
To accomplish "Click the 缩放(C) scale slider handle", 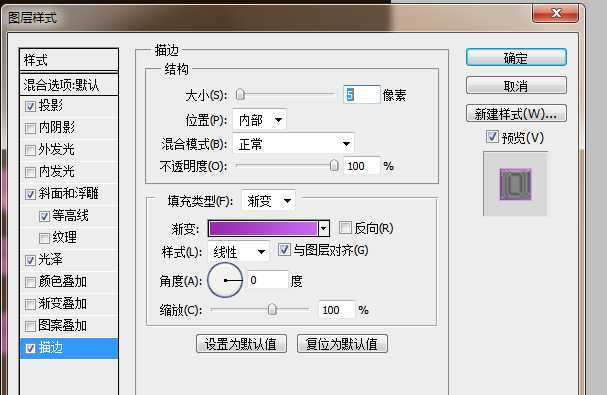I will [272, 309].
